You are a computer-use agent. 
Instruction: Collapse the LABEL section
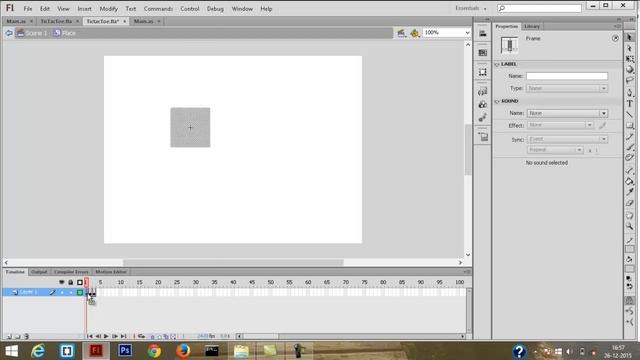click(497, 64)
